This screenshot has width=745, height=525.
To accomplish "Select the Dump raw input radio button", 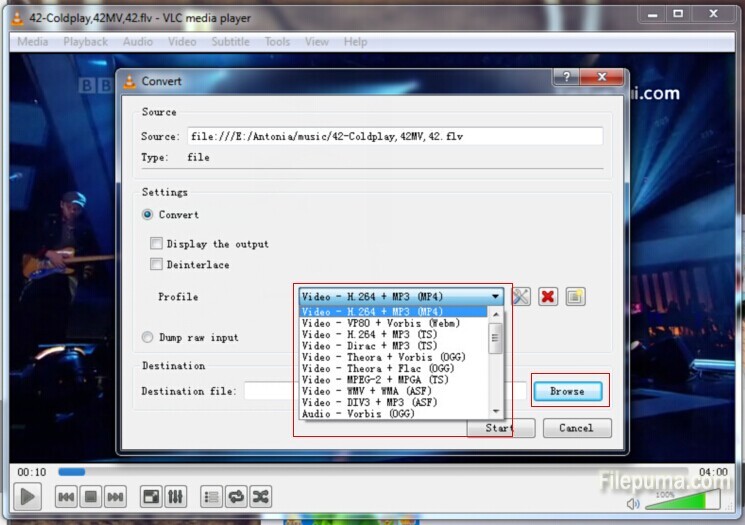I will point(148,338).
